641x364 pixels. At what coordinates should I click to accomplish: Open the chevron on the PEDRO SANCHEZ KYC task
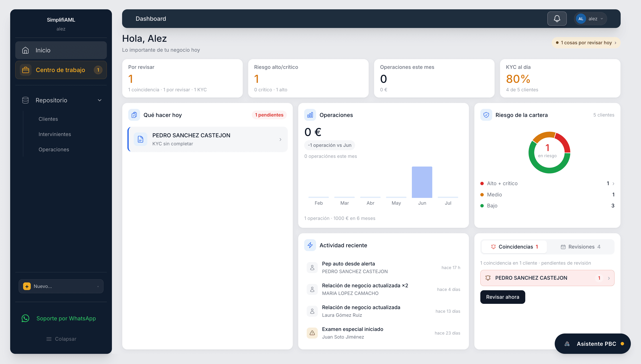(280, 139)
